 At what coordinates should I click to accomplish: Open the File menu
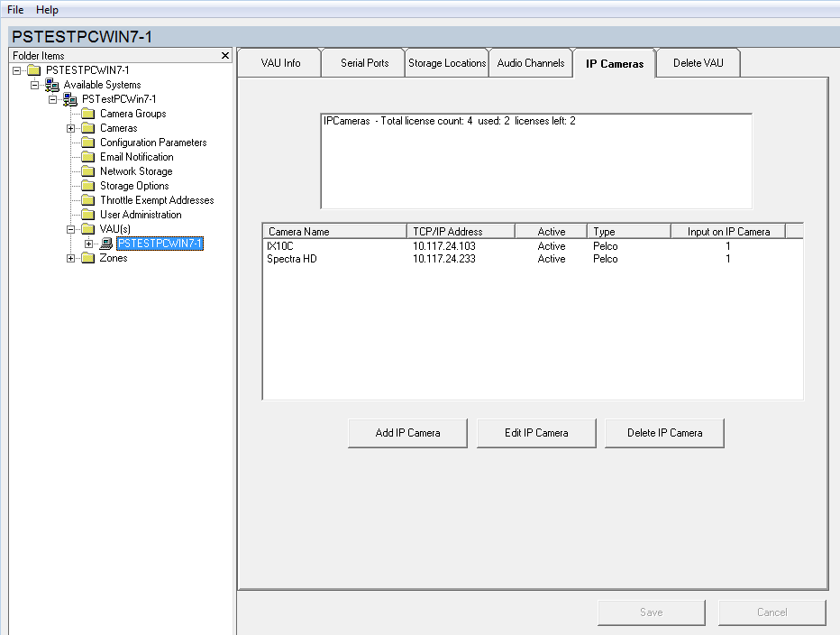point(15,10)
